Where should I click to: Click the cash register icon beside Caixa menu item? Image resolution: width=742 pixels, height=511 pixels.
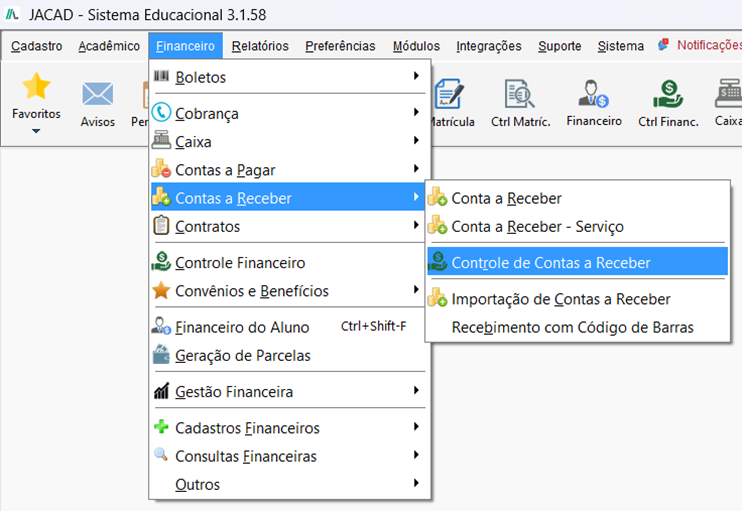161,141
